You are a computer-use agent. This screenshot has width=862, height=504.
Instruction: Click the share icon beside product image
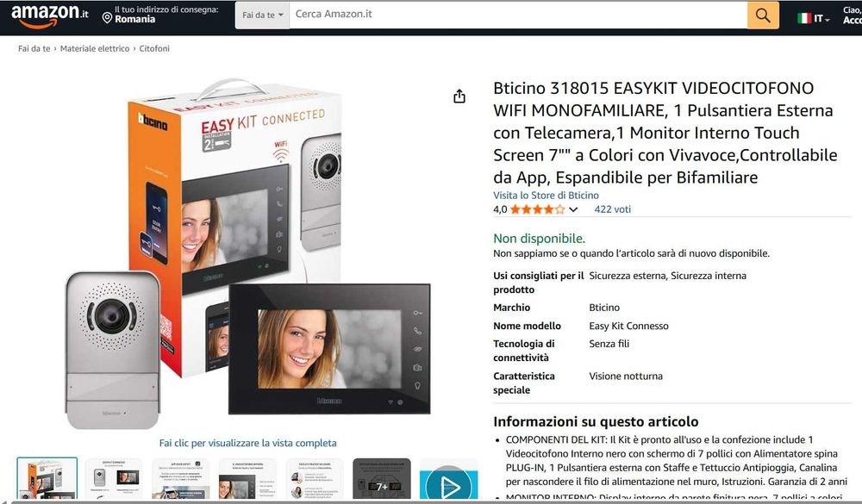(459, 96)
